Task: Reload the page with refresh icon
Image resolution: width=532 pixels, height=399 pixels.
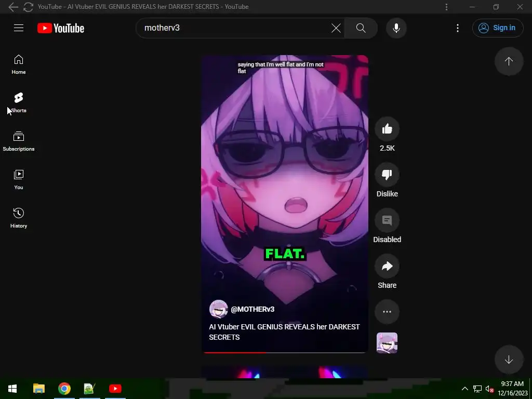Action: point(28,7)
